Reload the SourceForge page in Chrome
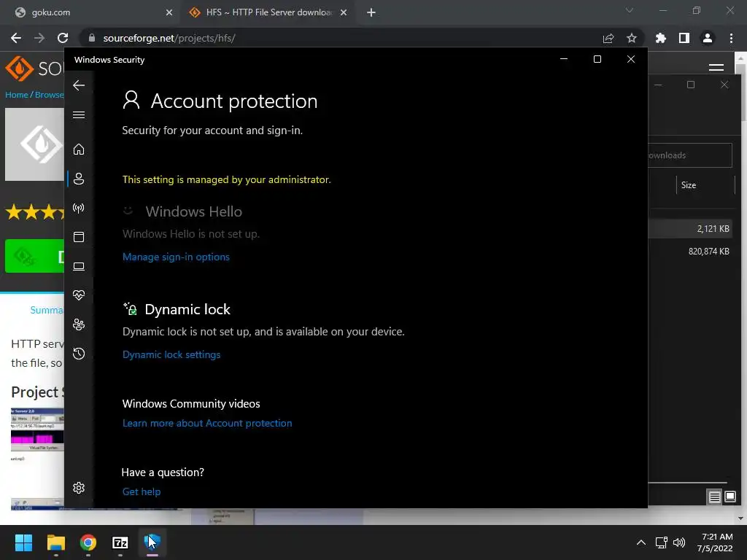Viewport: 747px width, 560px height. (63, 38)
